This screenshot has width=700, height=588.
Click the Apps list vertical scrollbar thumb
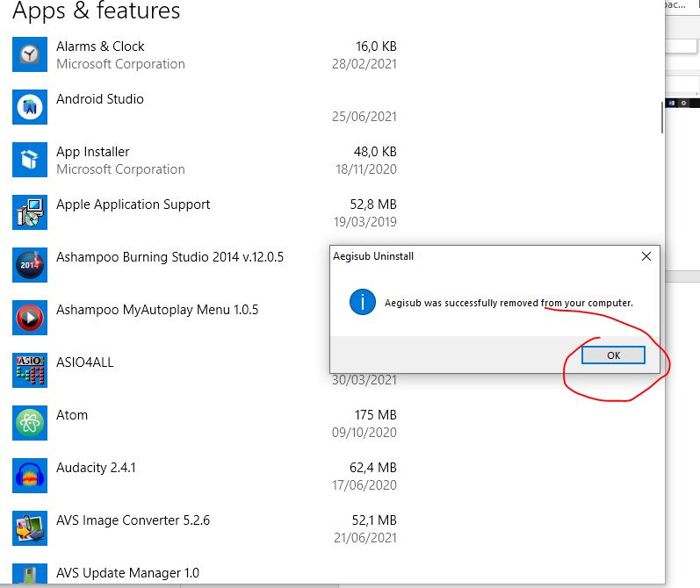click(x=661, y=118)
